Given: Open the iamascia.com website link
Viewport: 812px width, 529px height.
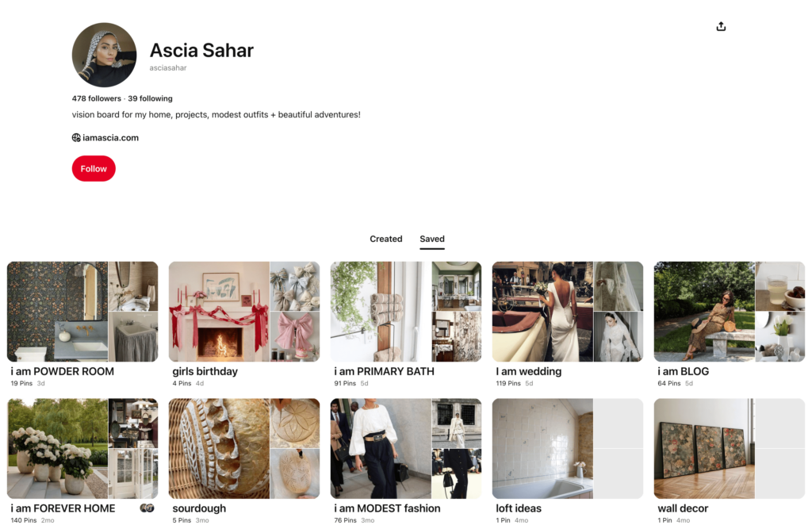Looking at the screenshot, I should [110, 138].
